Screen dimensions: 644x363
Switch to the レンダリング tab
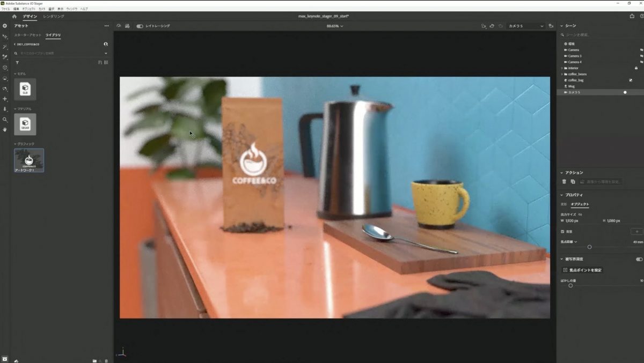tap(54, 17)
